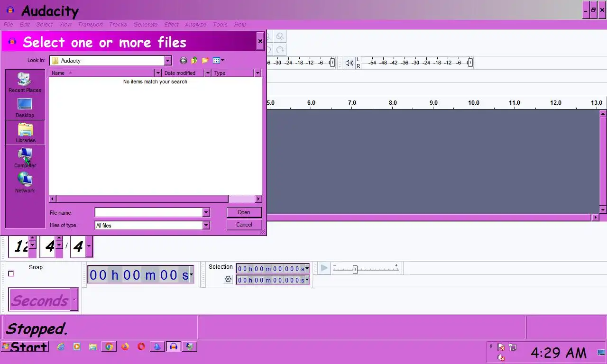Screen dimensions: 607x364
Task: Open Windows Explorer from the taskbar
Action: pyautogui.click(x=93, y=346)
